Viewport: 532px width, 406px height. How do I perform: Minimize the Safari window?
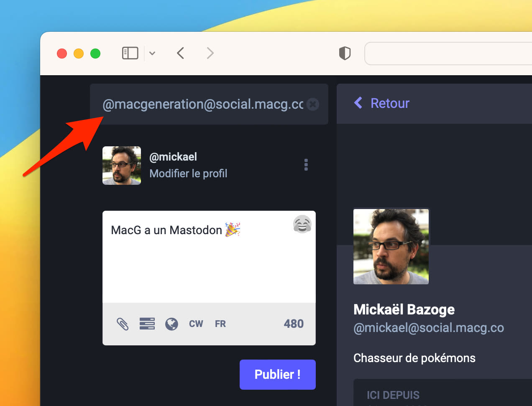(x=79, y=54)
